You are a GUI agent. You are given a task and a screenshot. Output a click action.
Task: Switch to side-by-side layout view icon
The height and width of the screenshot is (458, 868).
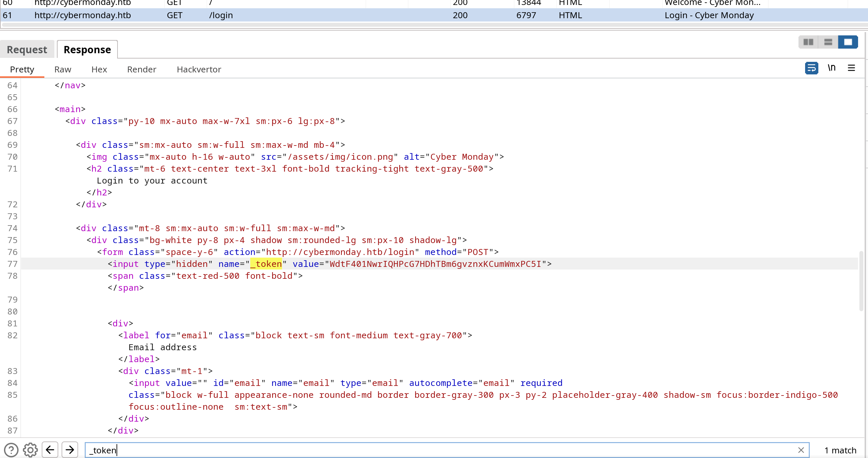[808, 42]
